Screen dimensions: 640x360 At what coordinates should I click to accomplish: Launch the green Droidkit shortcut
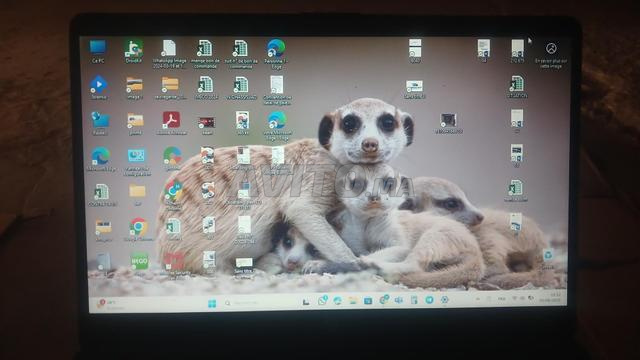133,51
